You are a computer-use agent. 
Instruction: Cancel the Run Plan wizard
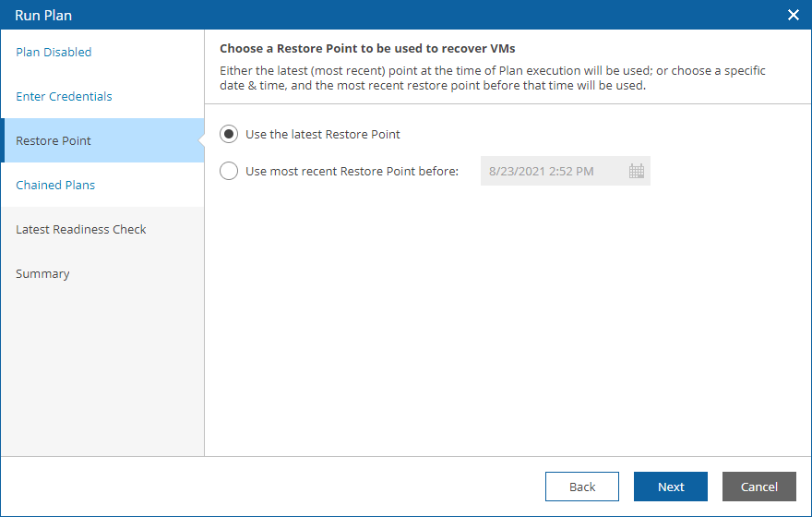(759, 487)
